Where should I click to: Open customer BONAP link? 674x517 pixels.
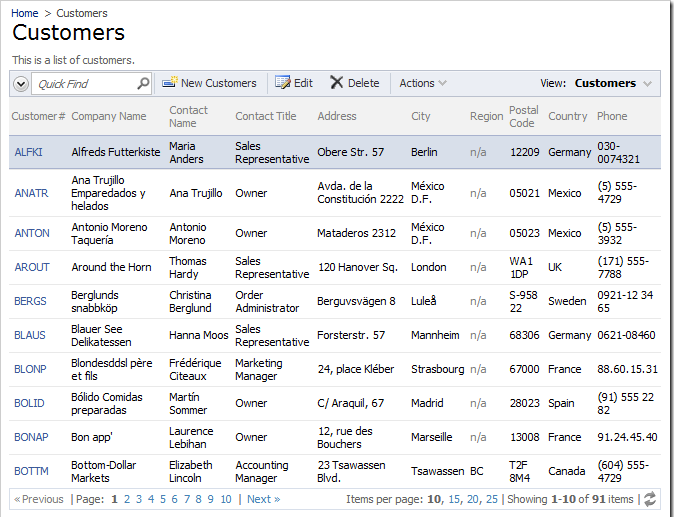[31, 437]
